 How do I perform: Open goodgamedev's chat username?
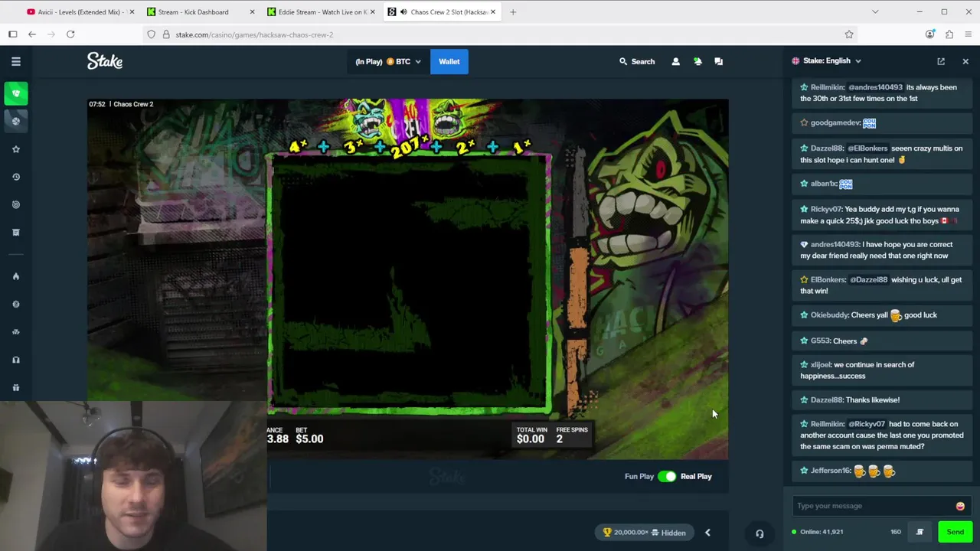click(835, 122)
